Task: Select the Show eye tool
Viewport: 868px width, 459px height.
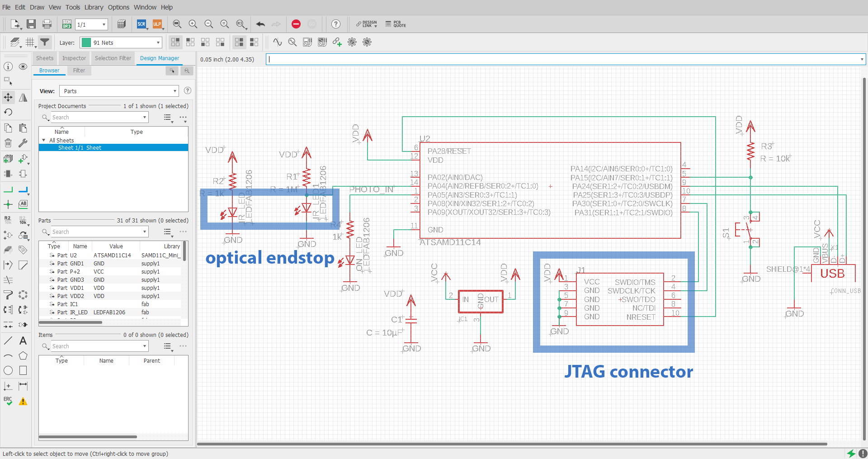Action: tap(23, 66)
